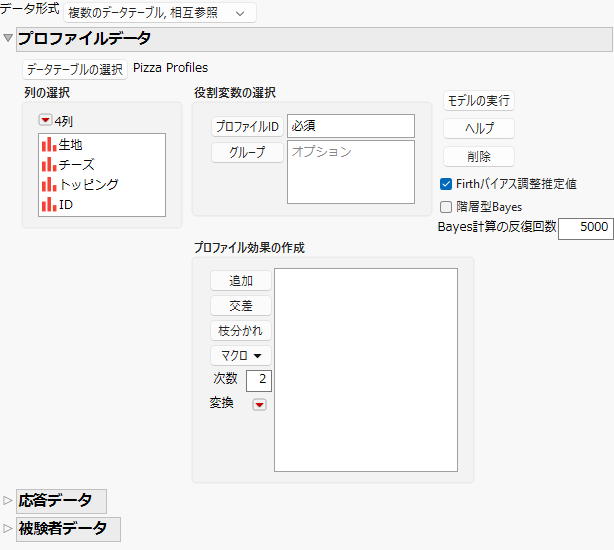This screenshot has height=550, width=614.
Task: Click the グループ role button
Action: pyautogui.click(x=247, y=152)
